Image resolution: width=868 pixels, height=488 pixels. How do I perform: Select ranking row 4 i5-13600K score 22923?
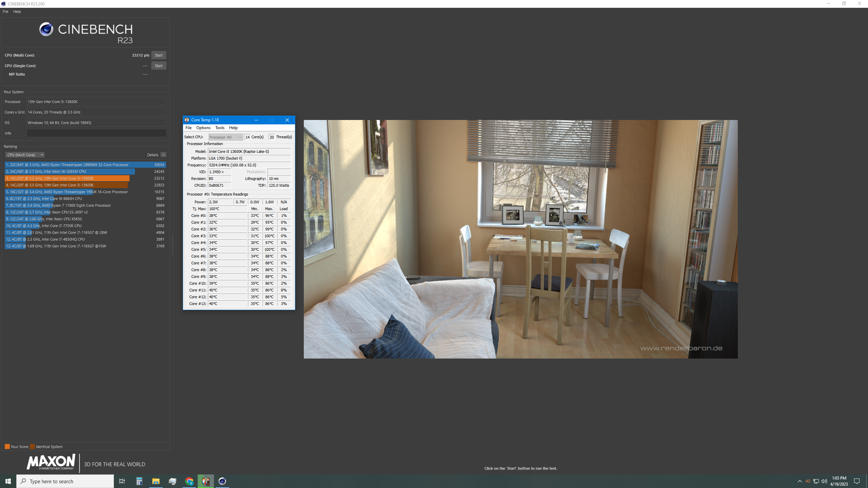point(85,185)
